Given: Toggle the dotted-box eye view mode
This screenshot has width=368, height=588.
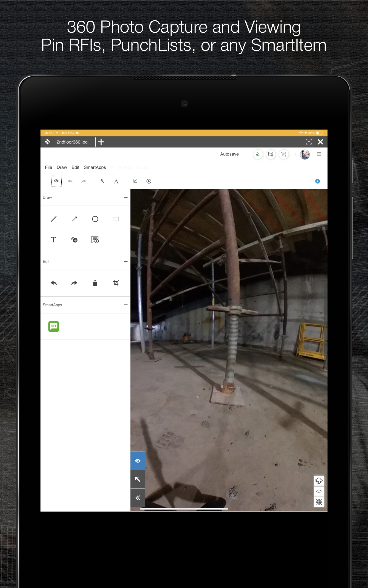Looking at the screenshot, I should [x=56, y=181].
